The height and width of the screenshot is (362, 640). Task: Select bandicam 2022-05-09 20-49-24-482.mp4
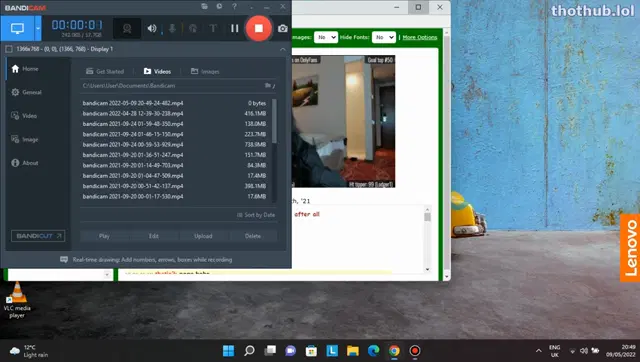[174, 103]
